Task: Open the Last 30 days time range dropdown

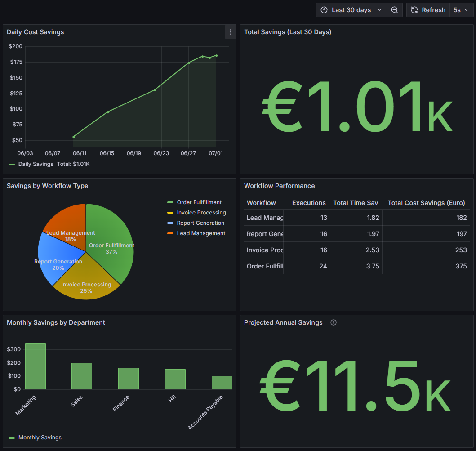Action: pyautogui.click(x=351, y=9)
